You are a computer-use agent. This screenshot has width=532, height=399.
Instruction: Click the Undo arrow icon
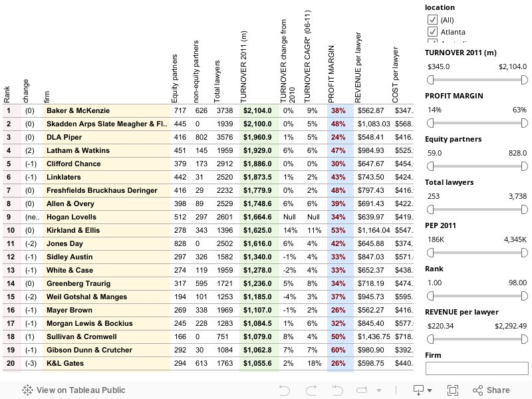coord(284,390)
